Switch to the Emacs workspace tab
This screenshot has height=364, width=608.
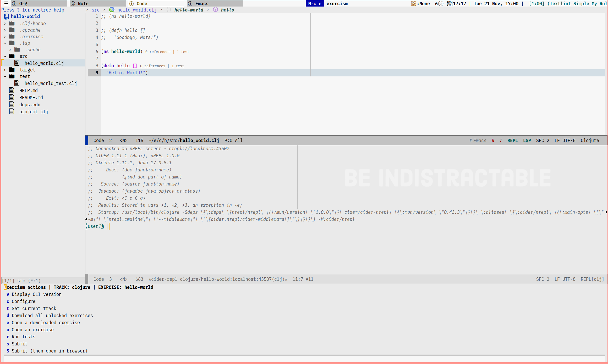coord(215,3)
